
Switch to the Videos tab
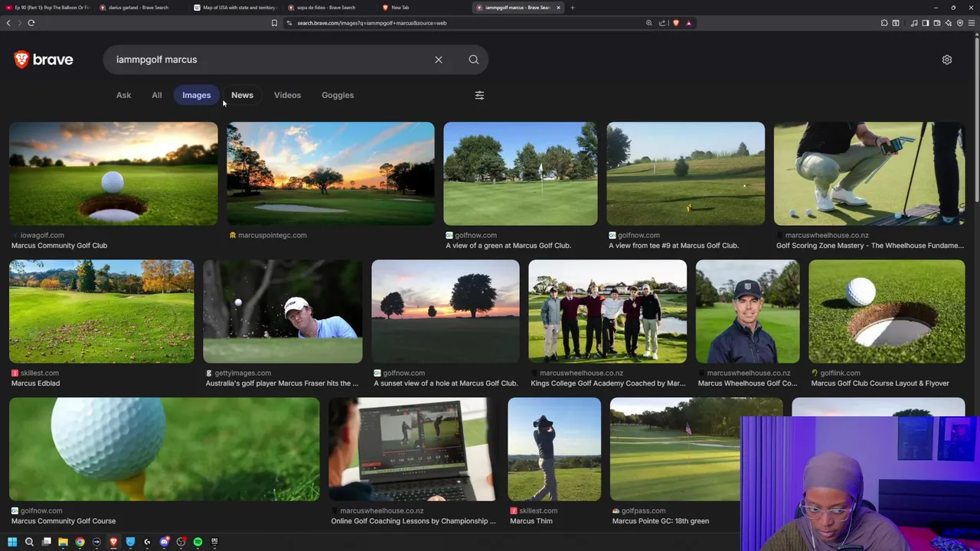pos(287,95)
